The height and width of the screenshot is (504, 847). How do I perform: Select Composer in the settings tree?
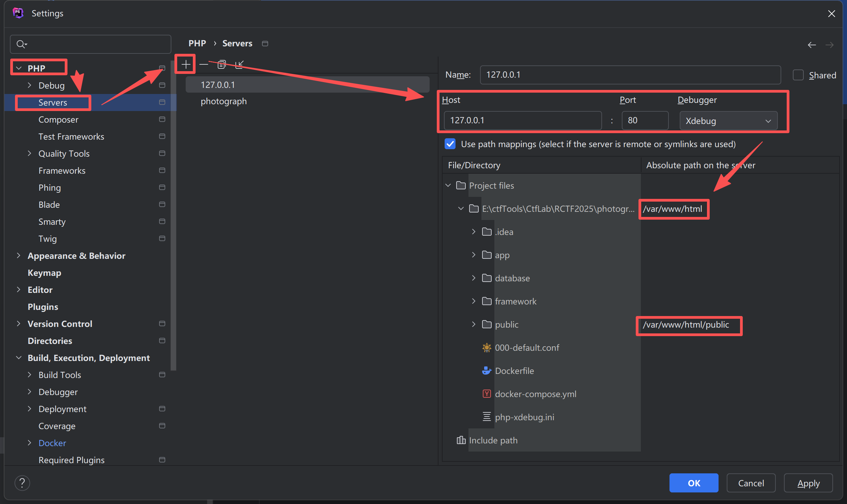click(x=58, y=120)
